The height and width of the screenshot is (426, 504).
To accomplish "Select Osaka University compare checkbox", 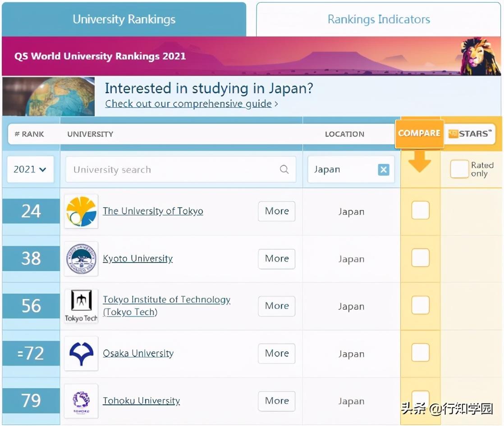I will [x=420, y=353].
